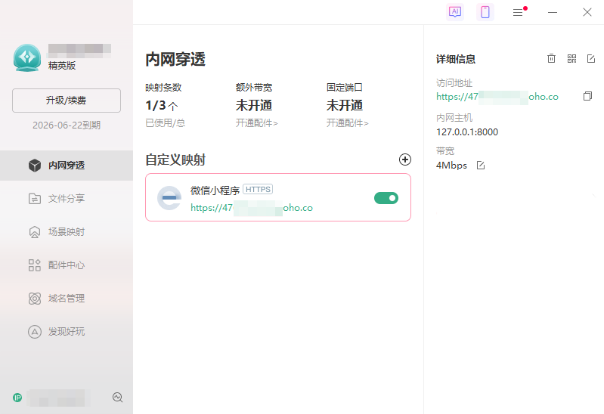Open the hamburger menu with red dot

click(x=518, y=12)
